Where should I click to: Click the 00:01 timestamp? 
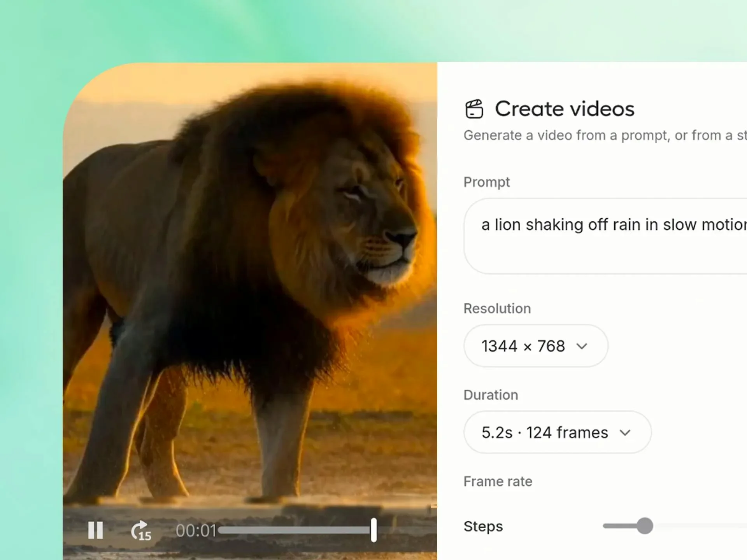tap(196, 530)
